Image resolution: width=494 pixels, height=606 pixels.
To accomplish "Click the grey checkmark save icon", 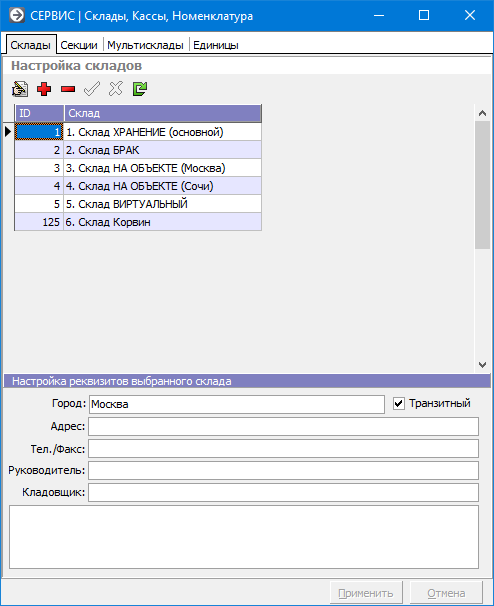I will tap(92, 89).
